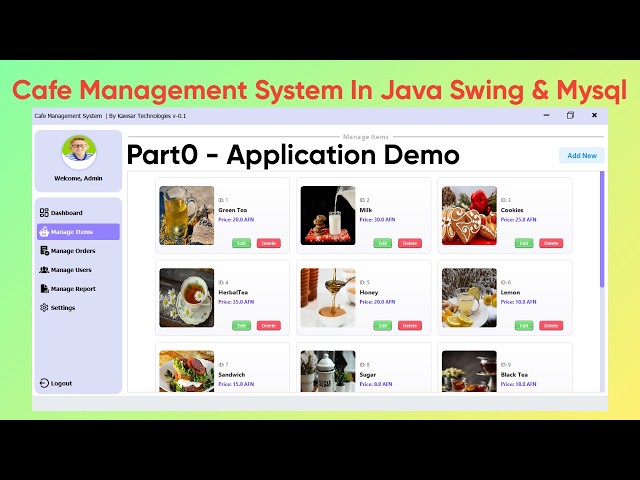Image resolution: width=640 pixels, height=480 pixels.
Task: Delete the Green Tea item
Action: click(x=269, y=243)
